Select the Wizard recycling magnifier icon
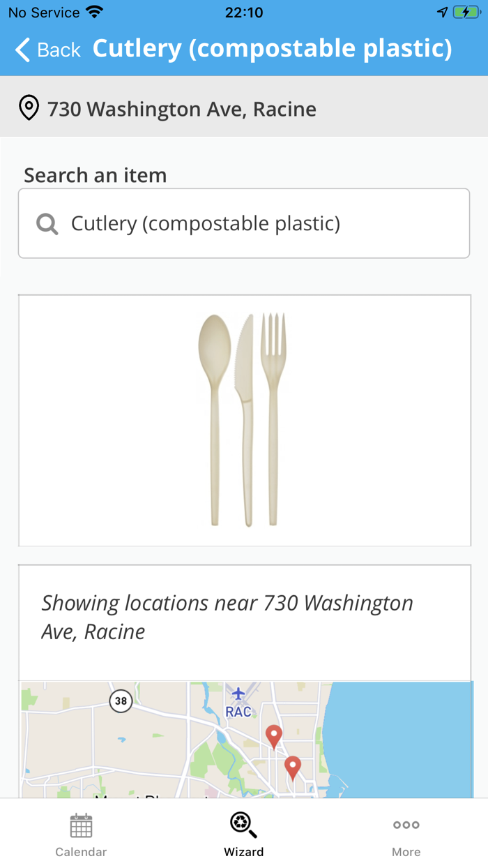Viewport: 488px width, 868px height. (x=243, y=825)
